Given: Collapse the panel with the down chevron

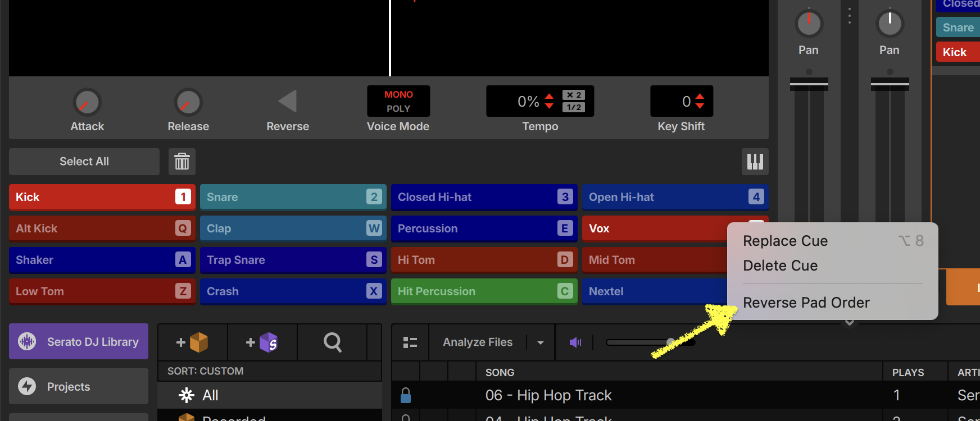Looking at the screenshot, I should 850,323.
